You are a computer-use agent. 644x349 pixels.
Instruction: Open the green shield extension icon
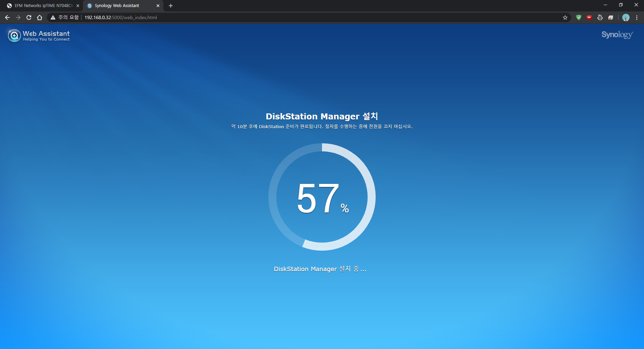(x=579, y=17)
